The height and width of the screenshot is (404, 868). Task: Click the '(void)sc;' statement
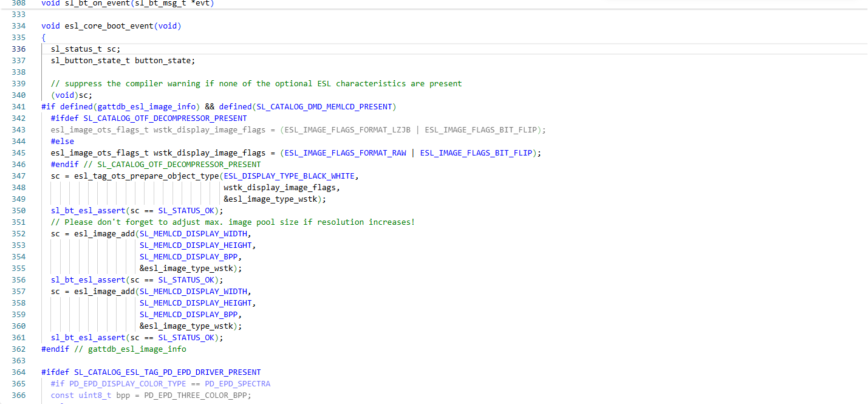(72, 95)
